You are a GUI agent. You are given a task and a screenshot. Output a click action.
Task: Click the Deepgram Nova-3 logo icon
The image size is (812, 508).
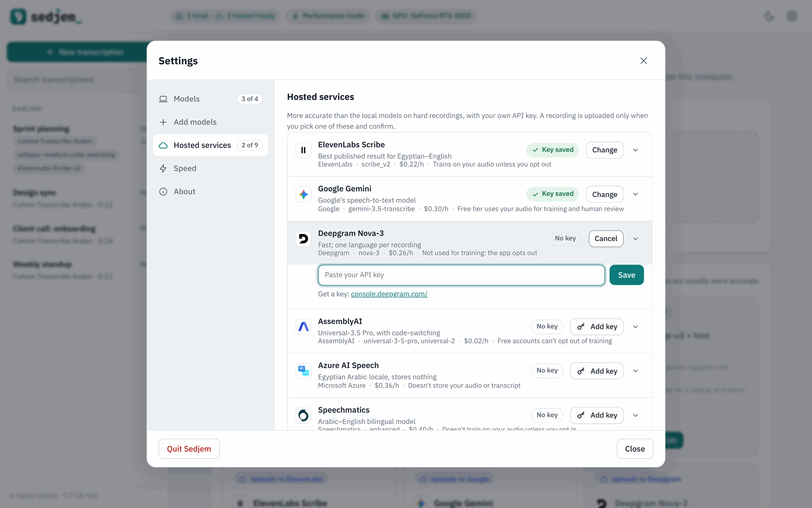point(303,239)
